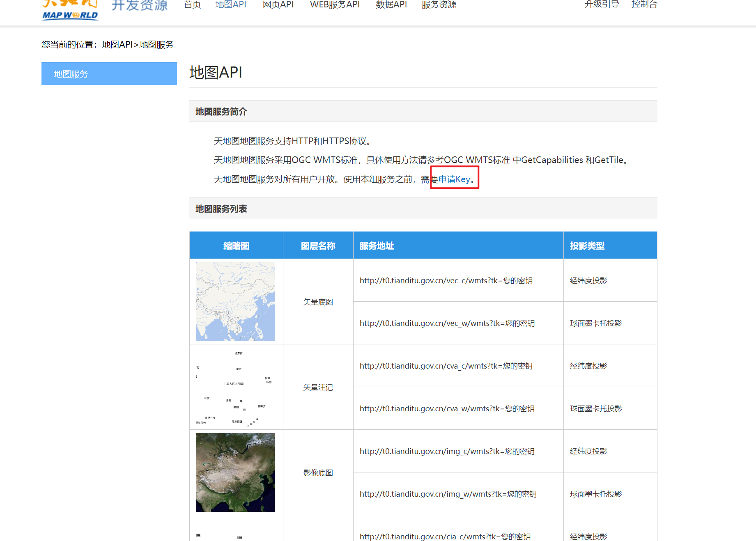Click the HTTP和HTTPS协议 sentence

[x=294, y=141]
